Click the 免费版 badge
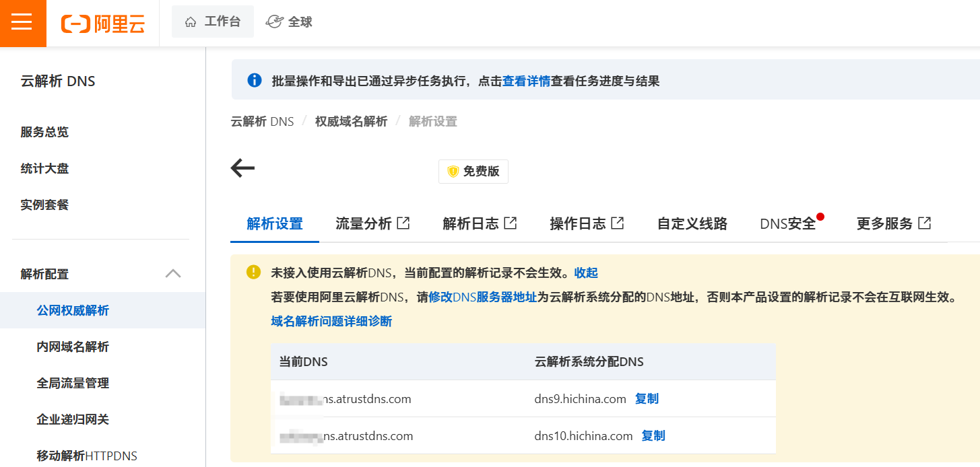 click(x=473, y=172)
